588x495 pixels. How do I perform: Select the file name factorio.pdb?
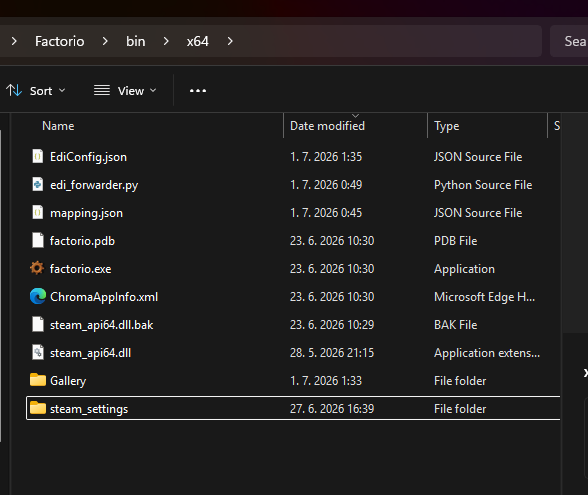coord(82,241)
